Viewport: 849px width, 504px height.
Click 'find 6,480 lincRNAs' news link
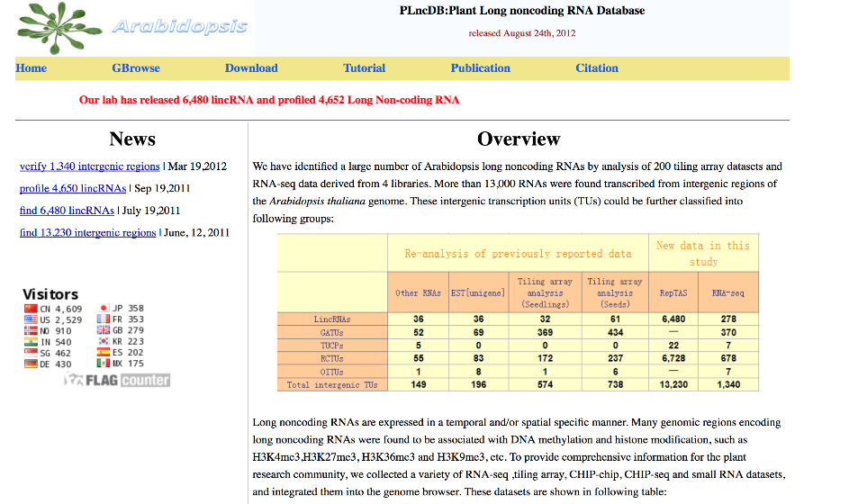(67, 211)
